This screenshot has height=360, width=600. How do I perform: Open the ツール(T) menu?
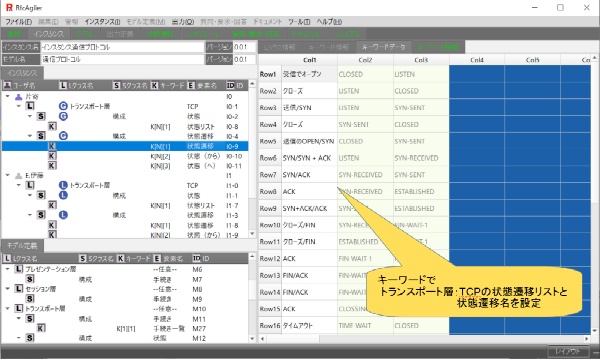299,22
